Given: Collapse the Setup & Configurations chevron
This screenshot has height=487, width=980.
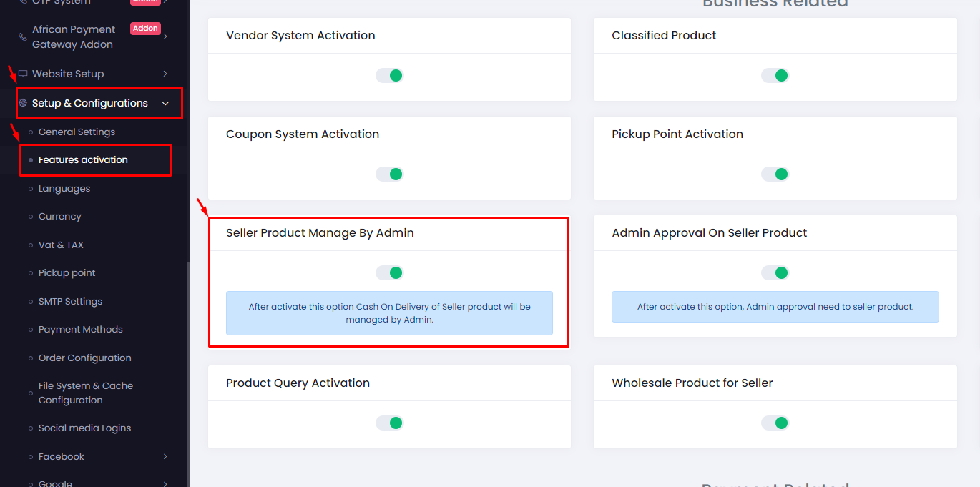Looking at the screenshot, I should click(165, 104).
